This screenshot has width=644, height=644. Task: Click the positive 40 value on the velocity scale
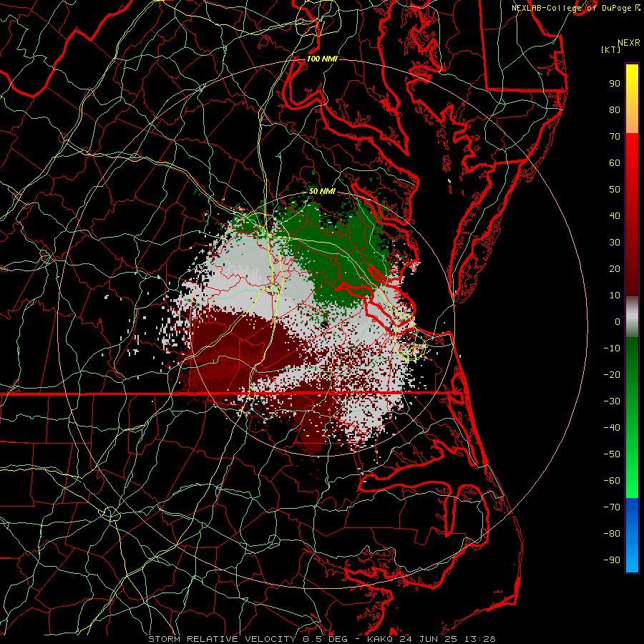[x=615, y=215]
